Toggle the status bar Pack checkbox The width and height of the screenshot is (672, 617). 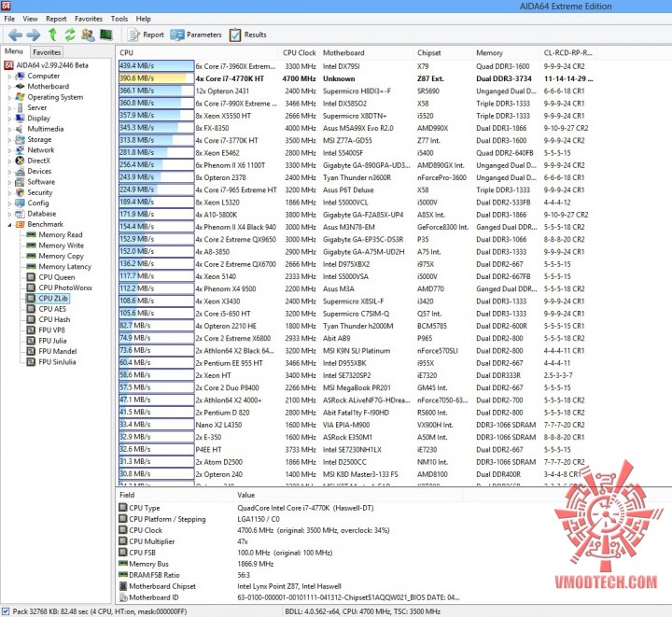(x=6, y=611)
